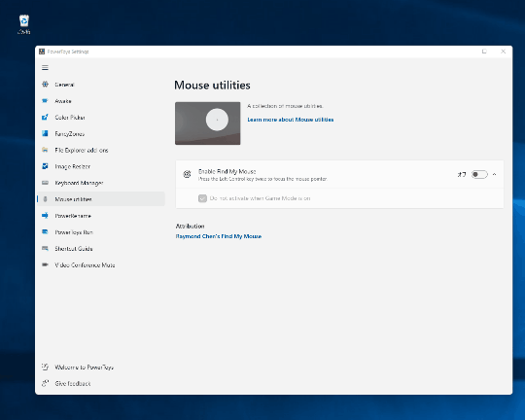Click the PowerToys Run icon
The width and height of the screenshot is (525, 420).
(45, 231)
